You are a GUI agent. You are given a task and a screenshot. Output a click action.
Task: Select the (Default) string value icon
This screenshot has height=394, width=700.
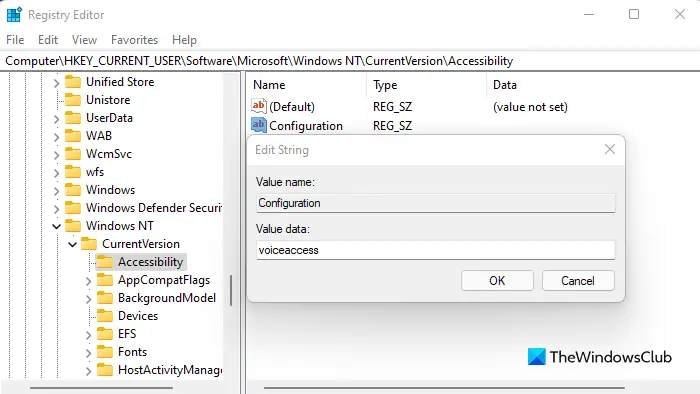tap(259, 106)
